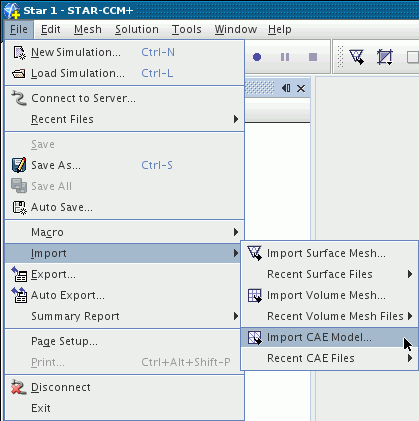Click the Auto Save icon
Image resolution: width=419 pixels, height=421 pixels.
coord(19,207)
